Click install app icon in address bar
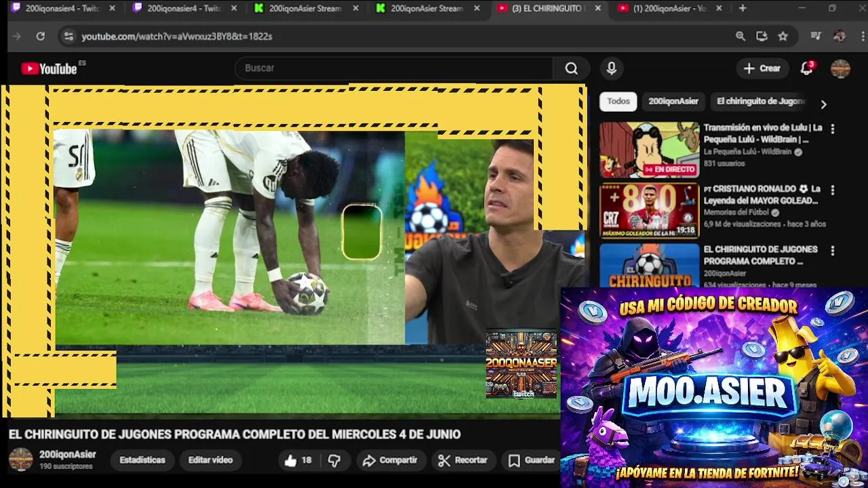868x488 pixels. tap(762, 37)
